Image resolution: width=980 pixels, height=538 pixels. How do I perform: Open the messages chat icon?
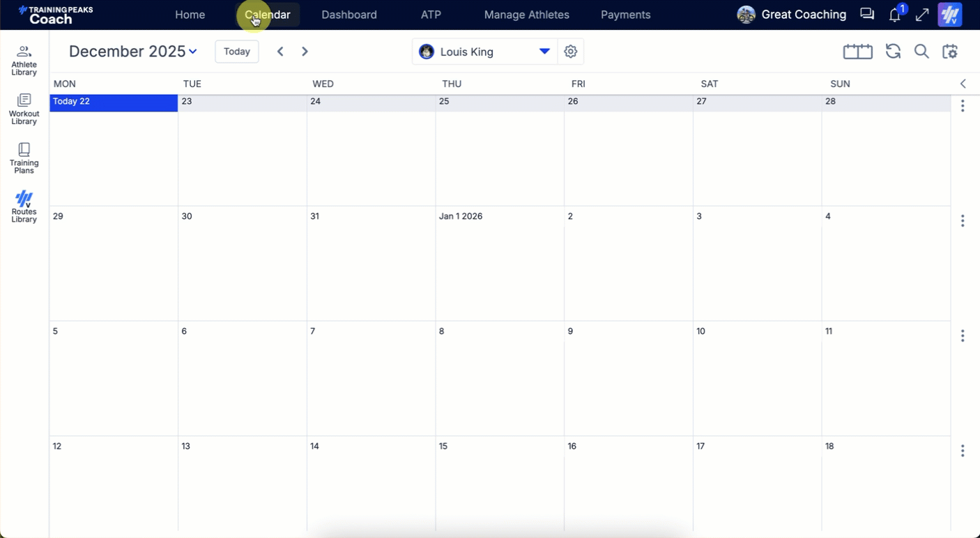point(867,15)
